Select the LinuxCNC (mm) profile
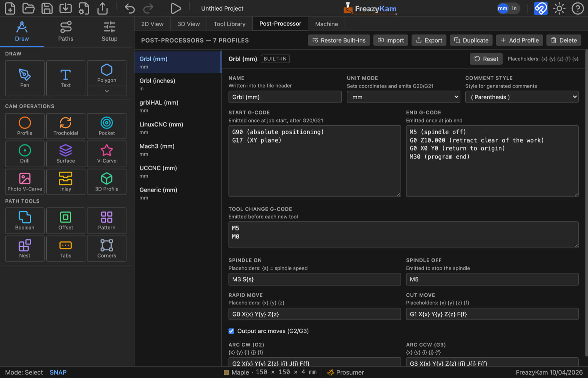The image size is (588, 378). [x=178, y=128]
